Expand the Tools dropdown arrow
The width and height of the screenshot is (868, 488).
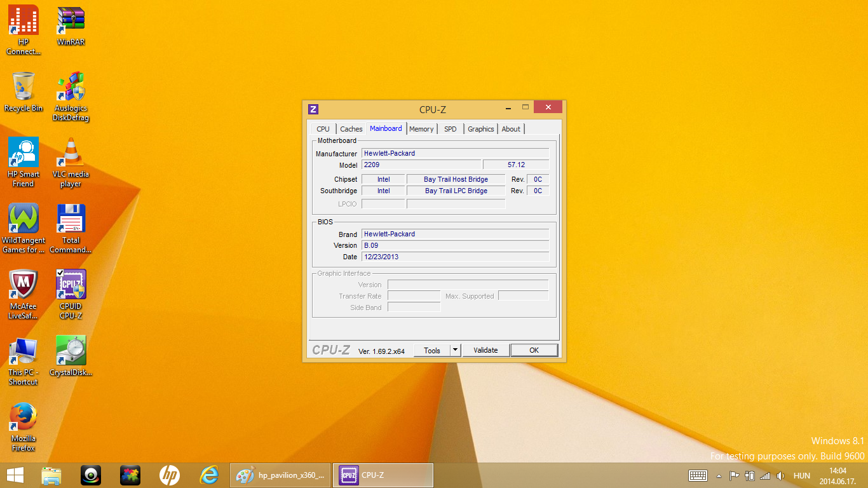tap(455, 350)
